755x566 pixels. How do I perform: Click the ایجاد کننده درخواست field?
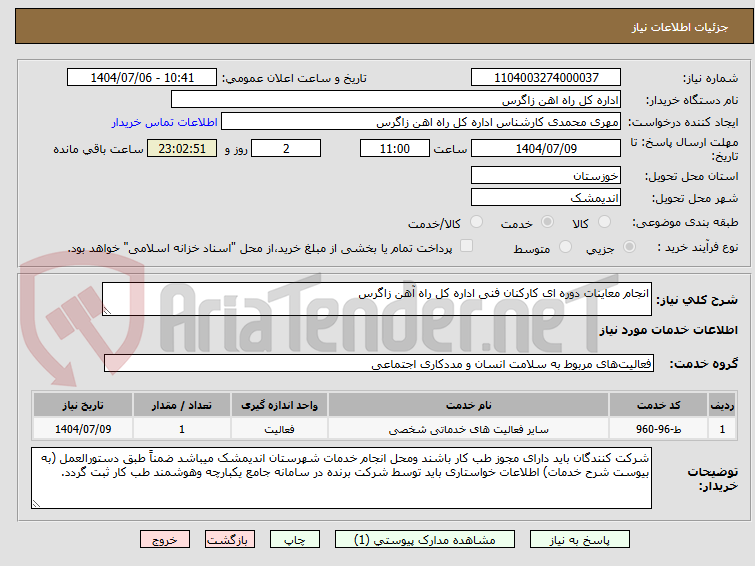coord(421,122)
